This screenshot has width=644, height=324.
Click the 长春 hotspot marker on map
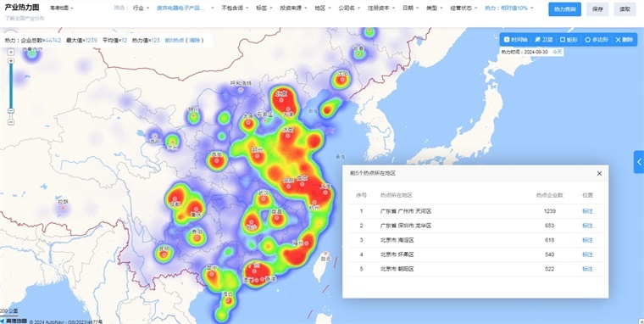(x=358, y=54)
